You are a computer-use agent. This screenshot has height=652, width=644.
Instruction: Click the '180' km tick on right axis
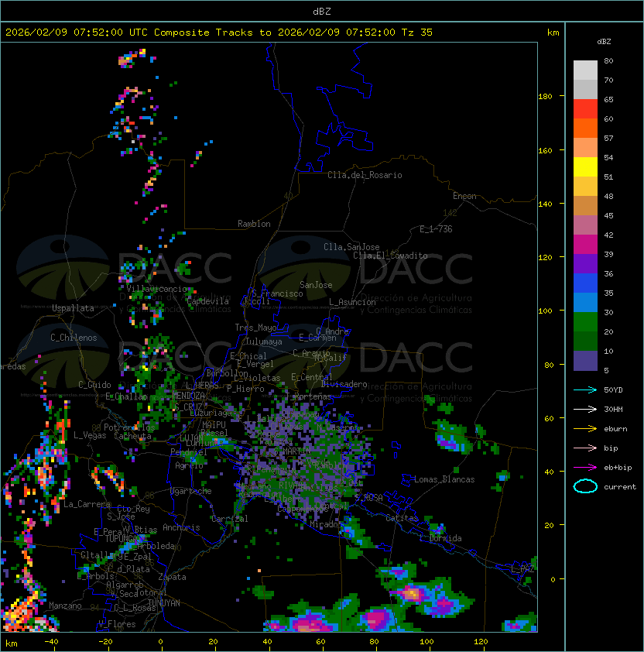tap(545, 97)
